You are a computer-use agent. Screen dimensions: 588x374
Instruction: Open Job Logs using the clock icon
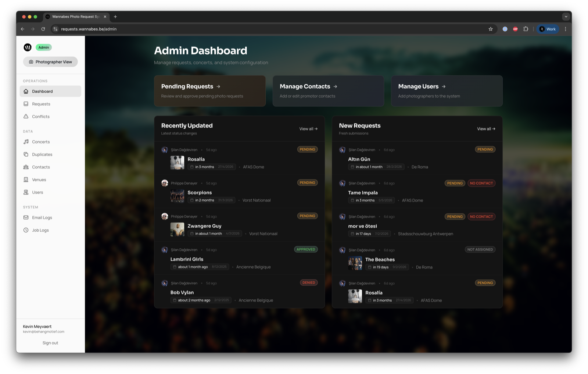tap(26, 230)
